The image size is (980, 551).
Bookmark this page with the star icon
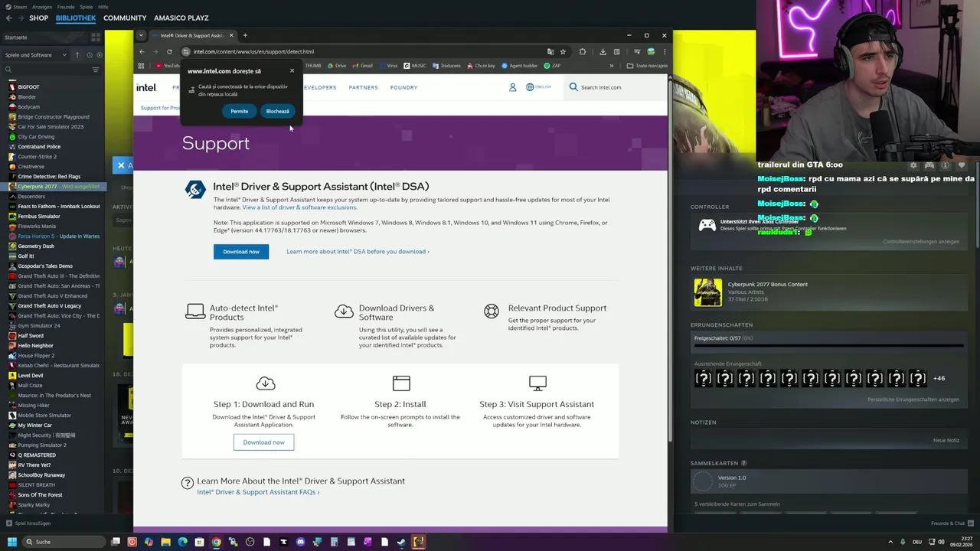[x=563, y=51]
